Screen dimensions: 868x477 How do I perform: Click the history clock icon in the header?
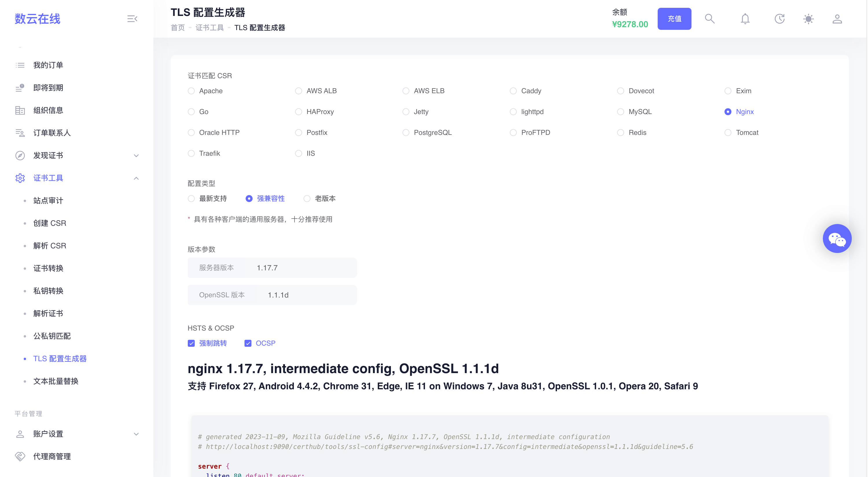[779, 19]
